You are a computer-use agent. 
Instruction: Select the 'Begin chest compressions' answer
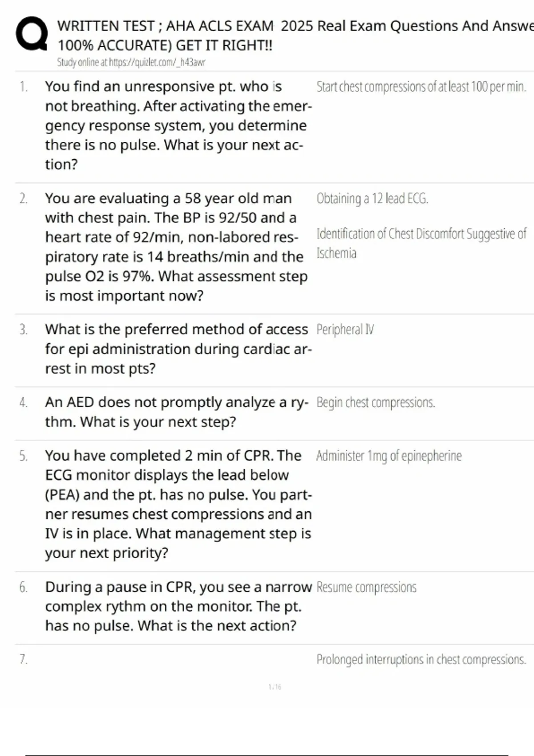(x=375, y=402)
